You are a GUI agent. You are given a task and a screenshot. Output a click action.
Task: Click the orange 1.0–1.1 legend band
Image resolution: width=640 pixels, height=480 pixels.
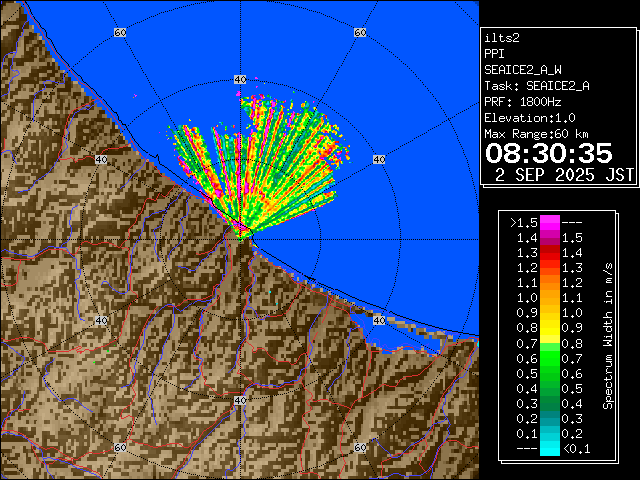click(549, 297)
